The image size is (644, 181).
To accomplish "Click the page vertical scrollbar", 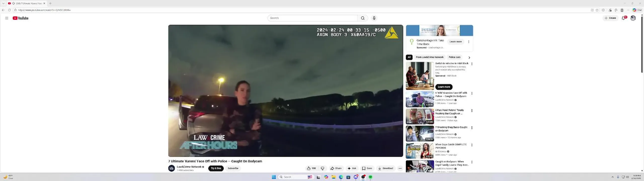I will point(642,45).
